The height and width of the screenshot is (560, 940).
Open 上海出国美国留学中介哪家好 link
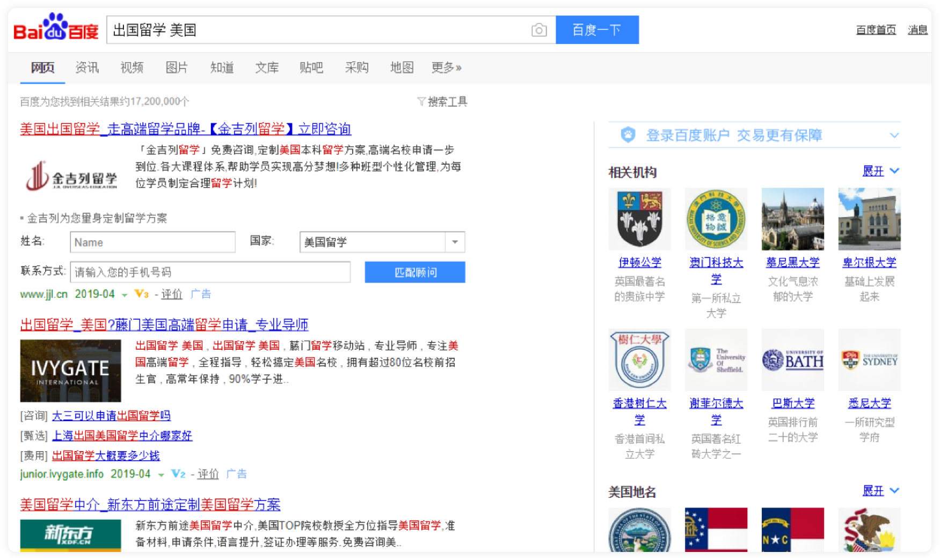pyautogui.click(x=122, y=436)
